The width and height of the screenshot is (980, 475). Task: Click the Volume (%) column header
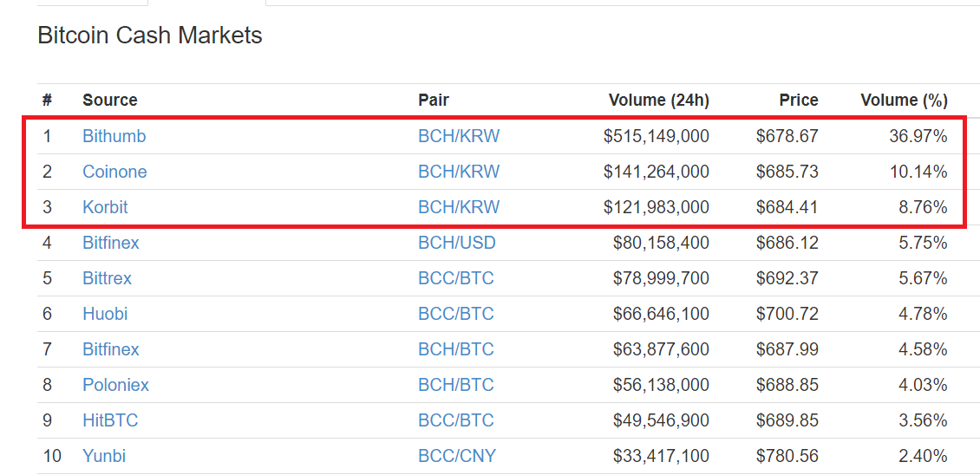(x=905, y=100)
